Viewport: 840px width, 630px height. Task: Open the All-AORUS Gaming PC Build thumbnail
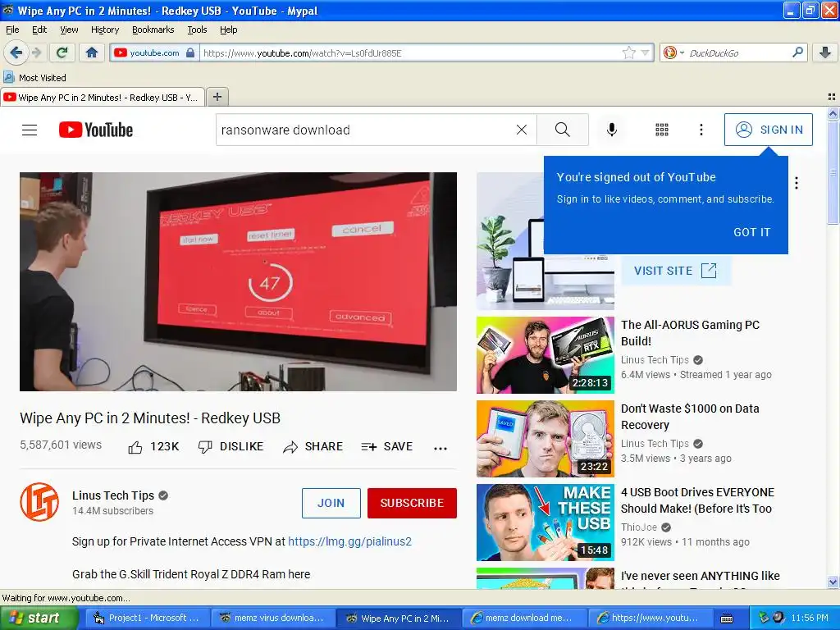pyautogui.click(x=546, y=355)
